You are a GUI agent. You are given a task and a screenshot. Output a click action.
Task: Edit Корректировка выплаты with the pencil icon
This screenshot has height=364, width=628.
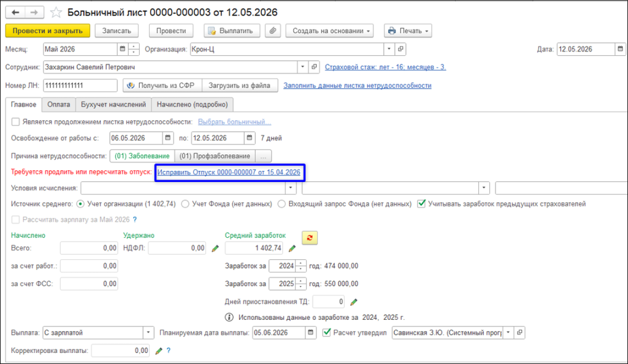[159, 351]
